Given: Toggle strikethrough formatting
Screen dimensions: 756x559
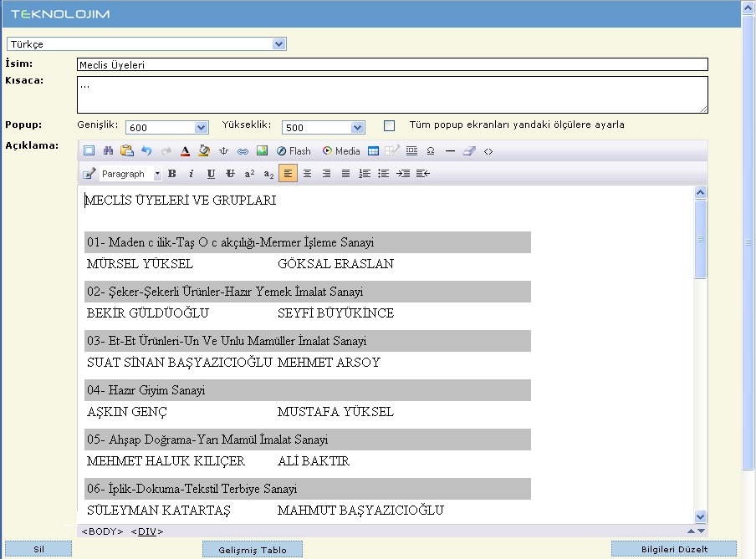Looking at the screenshot, I should [x=230, y=174].
